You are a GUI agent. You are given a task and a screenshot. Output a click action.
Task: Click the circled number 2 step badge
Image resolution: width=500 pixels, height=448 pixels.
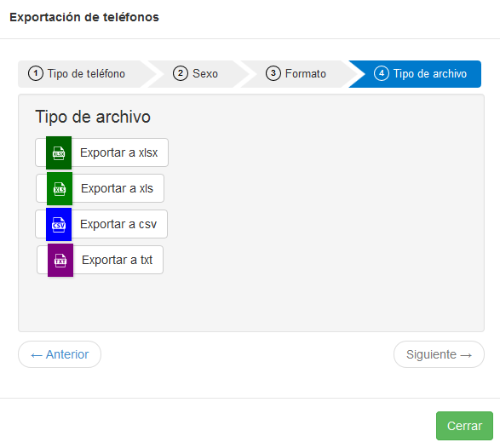181,73
